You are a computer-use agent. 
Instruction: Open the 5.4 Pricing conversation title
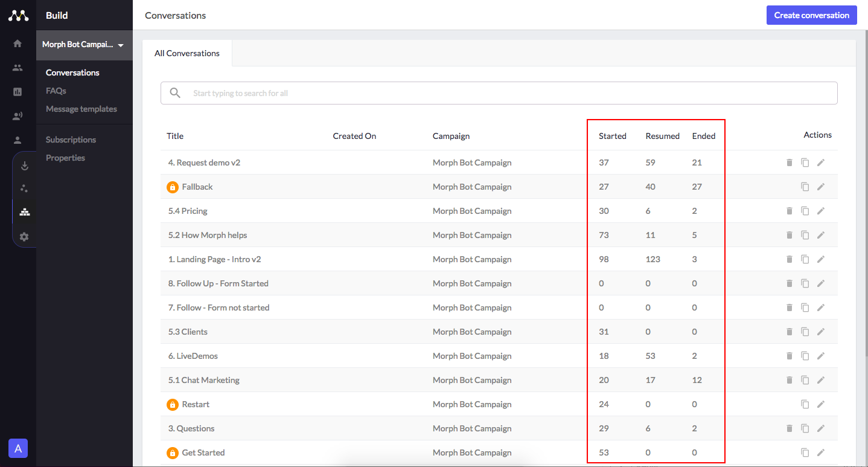coord(188,211)
